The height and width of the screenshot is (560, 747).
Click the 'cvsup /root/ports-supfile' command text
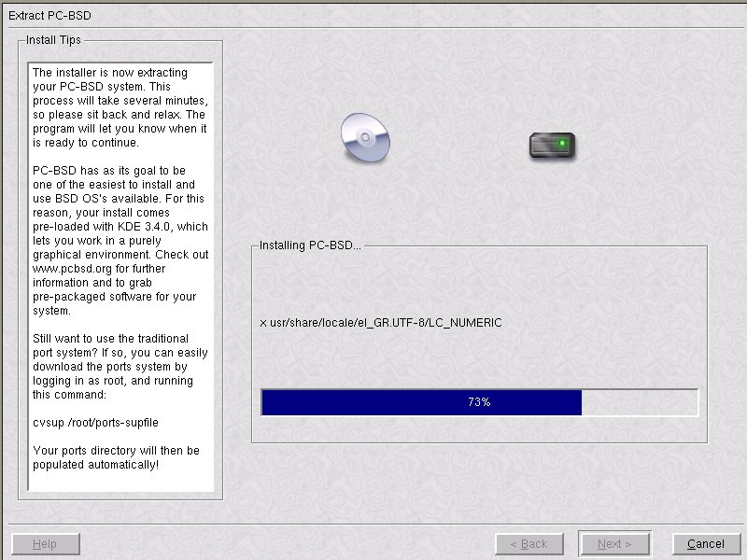pos(95,423)
